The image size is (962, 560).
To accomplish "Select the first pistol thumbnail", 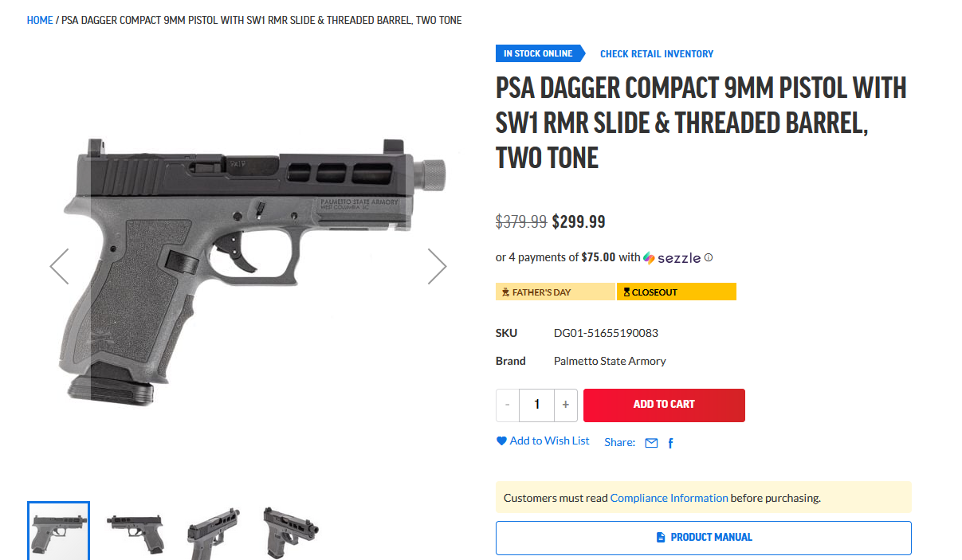I will point(58,531).
